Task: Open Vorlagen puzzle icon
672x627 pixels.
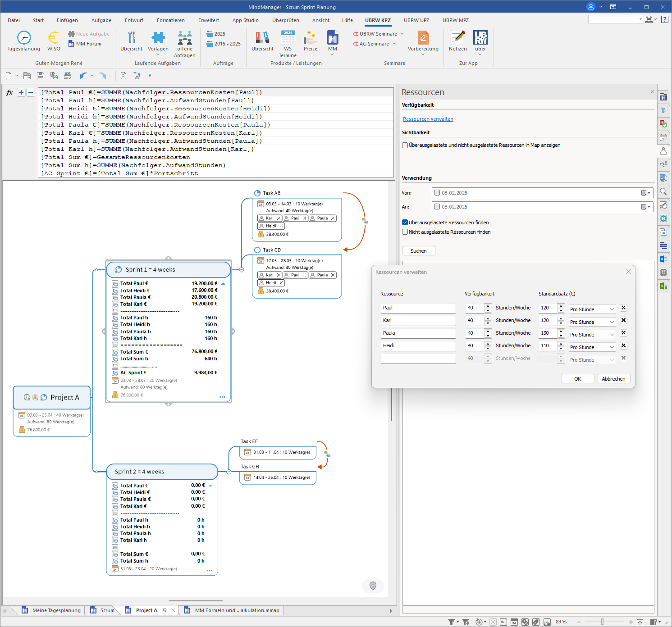Action: 158,37
